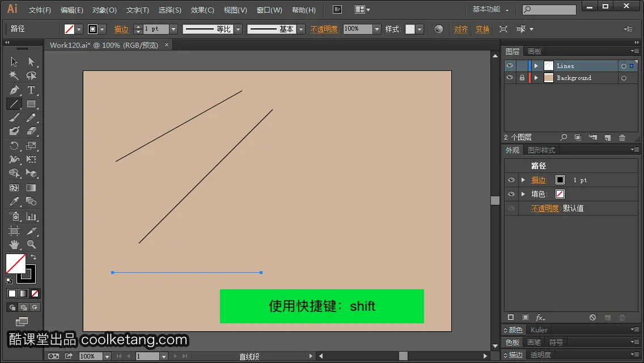Open the File menu
644x363 pixels.
[x=40, y=10]
